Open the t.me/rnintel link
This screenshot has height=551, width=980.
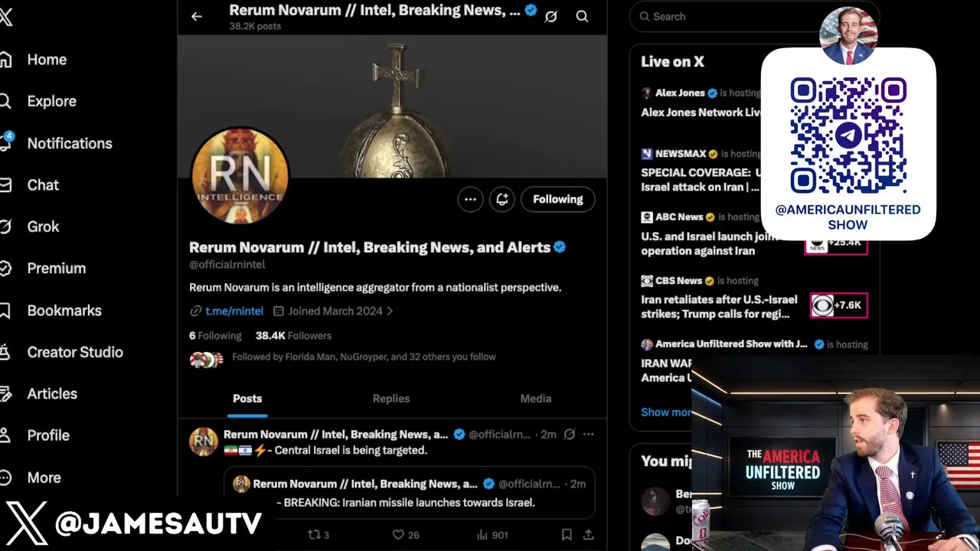pos(234,311)
